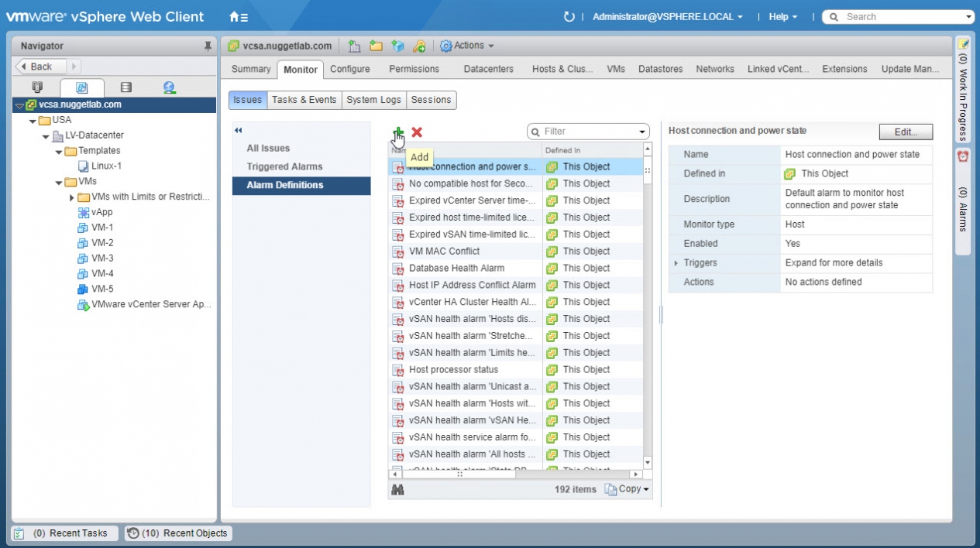Click the alarm Filter input field
The image size is (980, 548).
point(589,132)
